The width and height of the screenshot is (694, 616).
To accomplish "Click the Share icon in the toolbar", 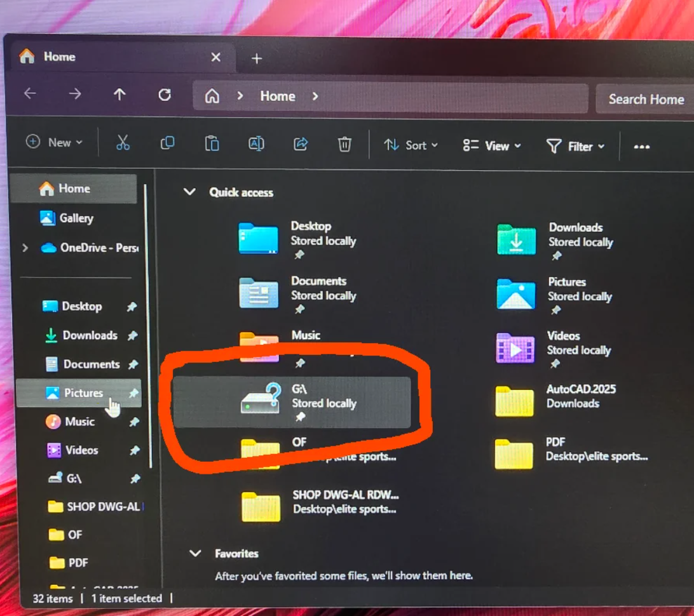I will (x=300, y=144).
